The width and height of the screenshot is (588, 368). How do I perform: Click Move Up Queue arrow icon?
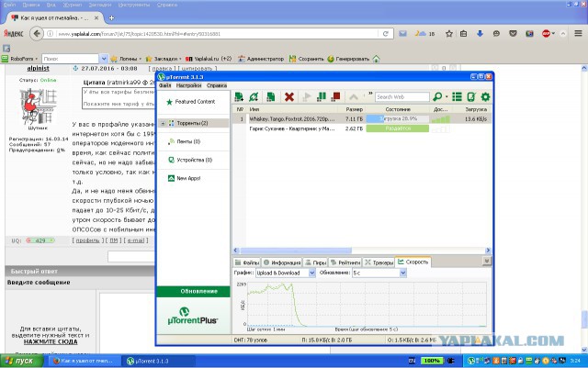click(x=353, y=96)
